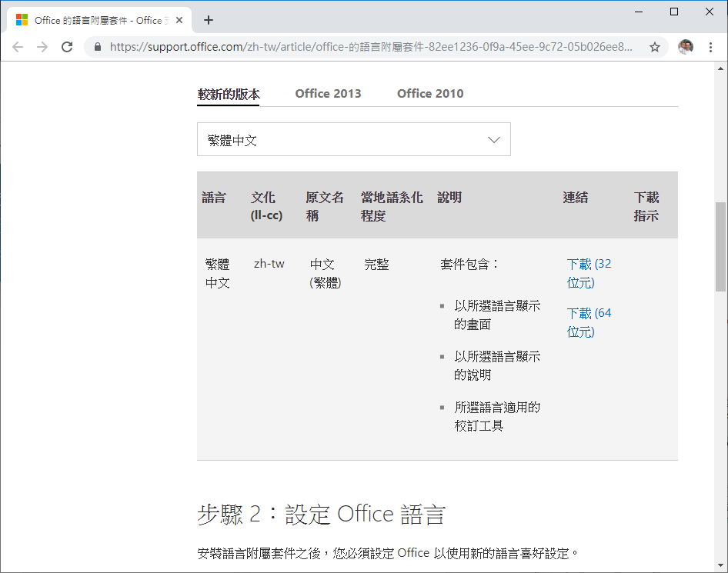This screenshot has height=573, width=728.
Task: Bookmark this page with star icon
Action: pos(655,47)
